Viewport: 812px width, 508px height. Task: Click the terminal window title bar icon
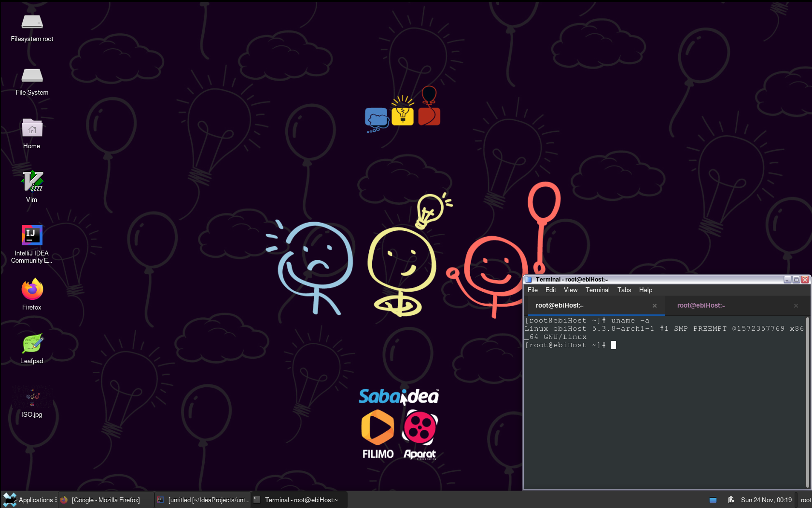(528, 280)
